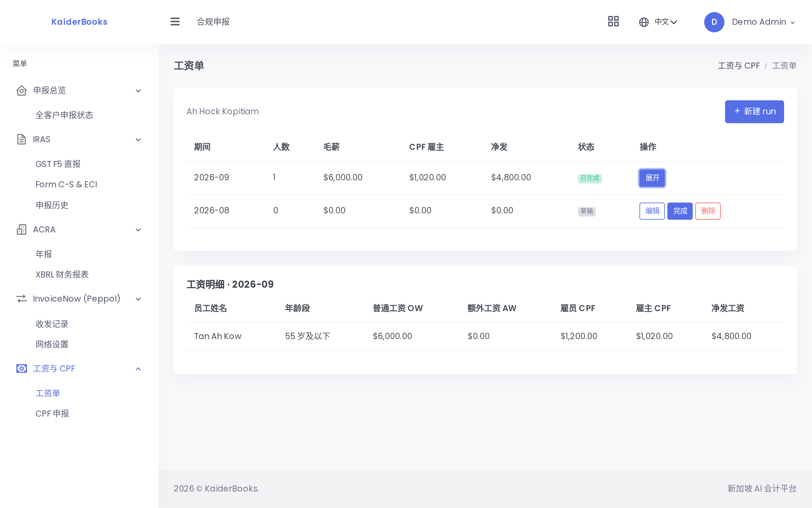Click the 工资明细 · 2026-09 heading
The image size is (812, 508).
coord(230,284)
